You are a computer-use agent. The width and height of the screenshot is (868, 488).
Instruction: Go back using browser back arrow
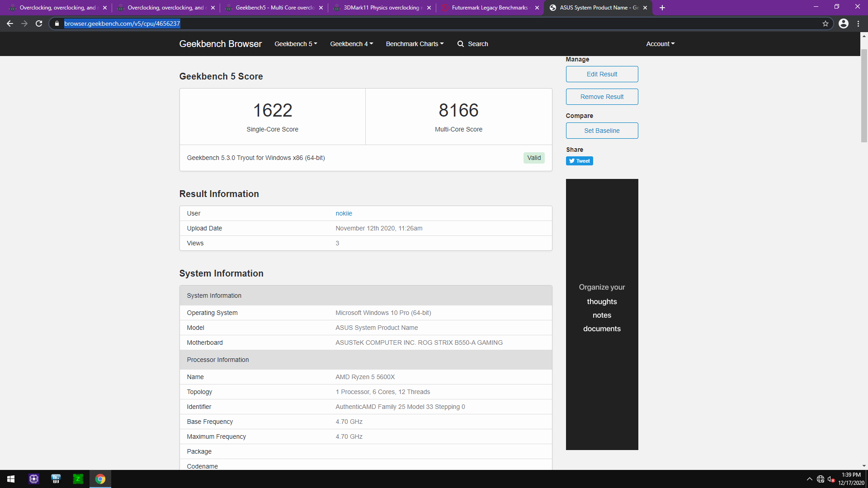pyautogui.click(x=10, y=23)
